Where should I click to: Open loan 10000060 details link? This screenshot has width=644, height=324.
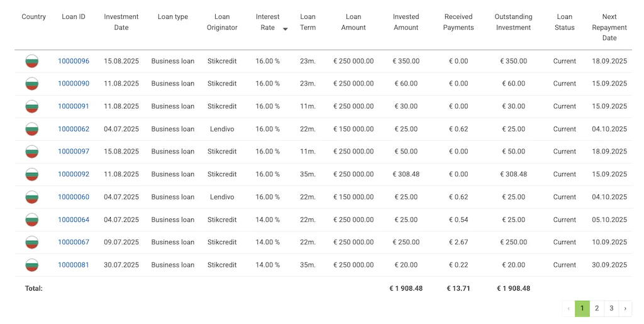pyautogui.click(x=74, y=197)
